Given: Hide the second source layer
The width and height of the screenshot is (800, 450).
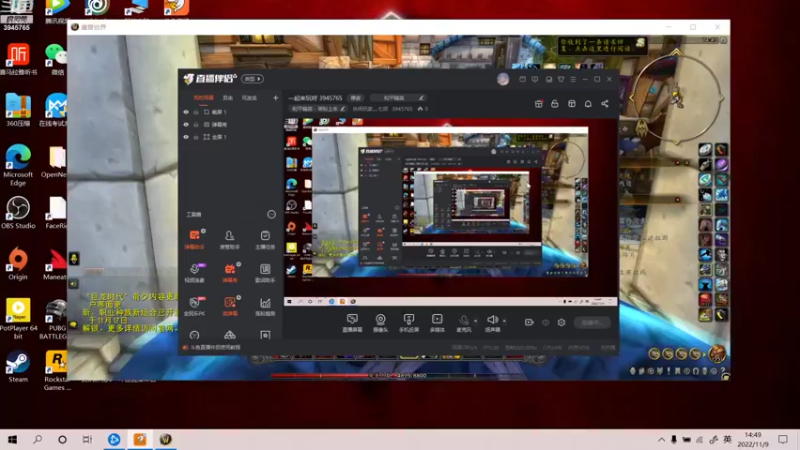Looking at the screenshot, I should pos(186,124).
